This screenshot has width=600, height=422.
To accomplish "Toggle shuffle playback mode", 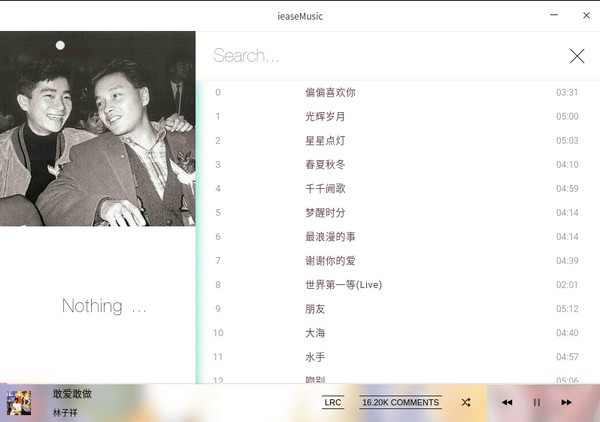I will [466, 402].
